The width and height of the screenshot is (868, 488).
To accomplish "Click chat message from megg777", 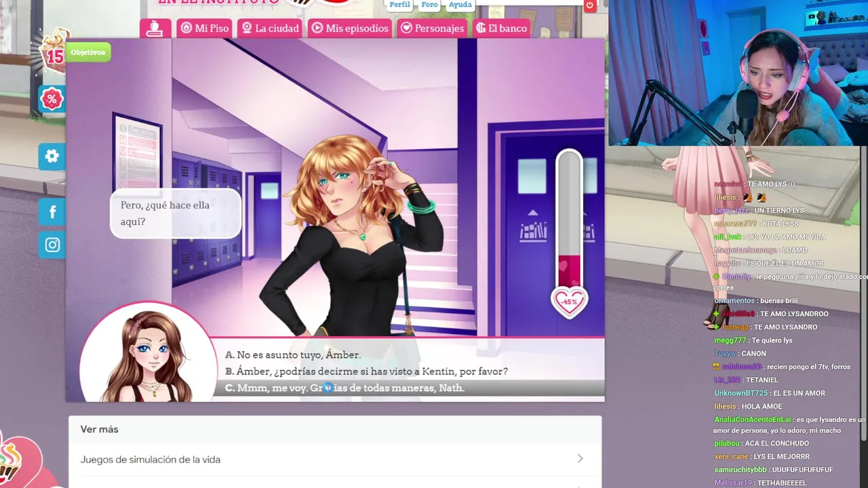I will tap(753, 340).
